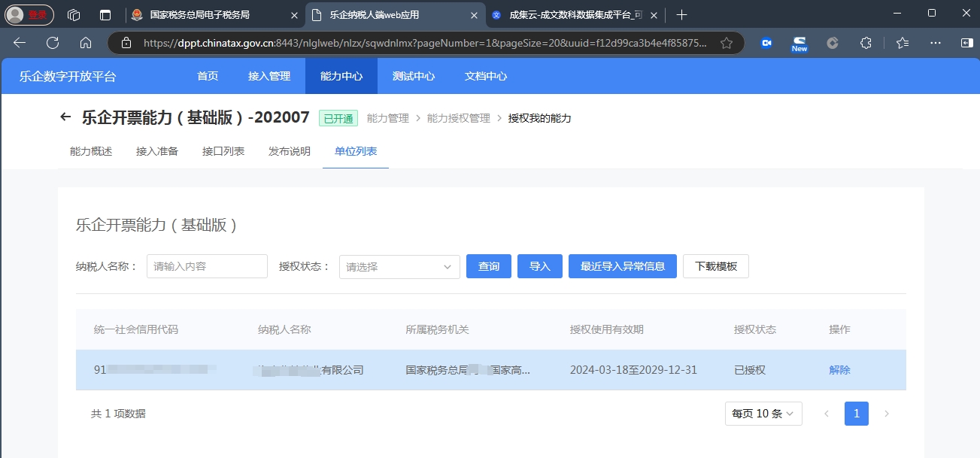Screen dimensions: 980x458
Task: Focus the 纳税人名称 input field
Action: pos(207,266)
